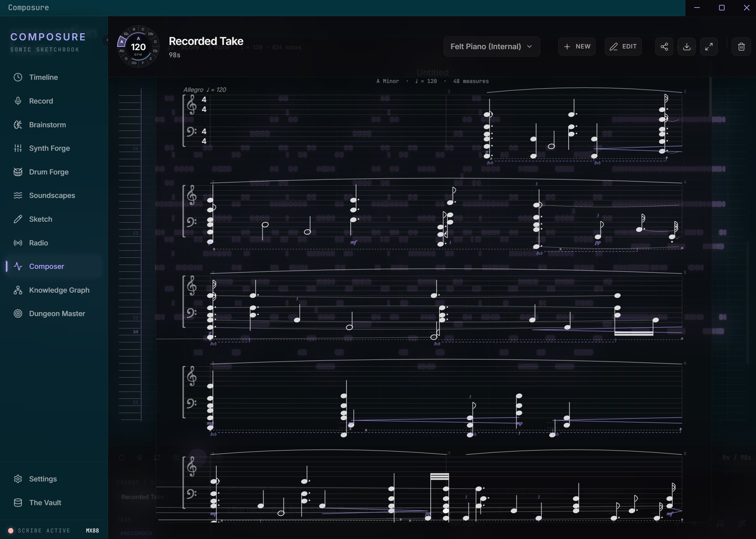Click the MX88 status label
The height and width of the screenshot is (539, 756).
coord(92,531)
